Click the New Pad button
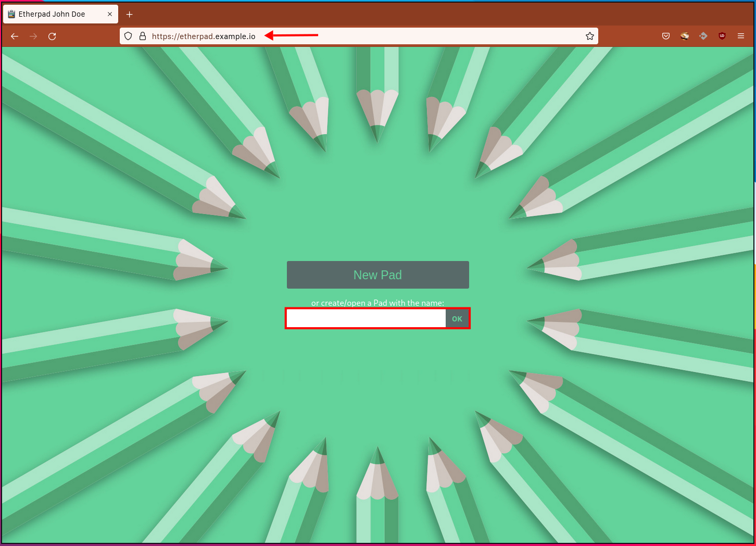 tap(377, 275)
